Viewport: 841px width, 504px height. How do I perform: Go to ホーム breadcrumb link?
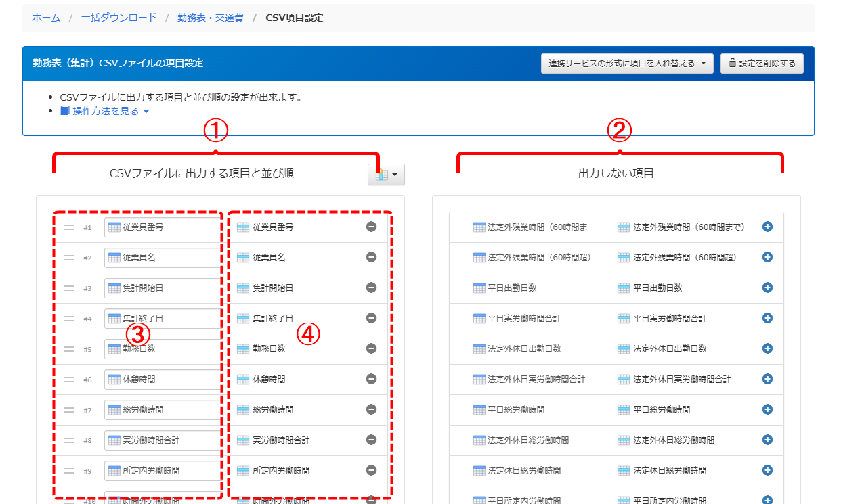[x=45, y=18]
